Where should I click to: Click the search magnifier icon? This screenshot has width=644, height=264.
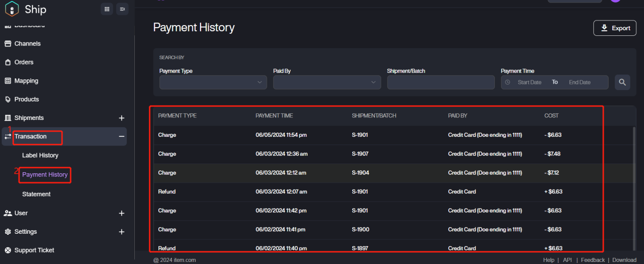tap(622, 82)
